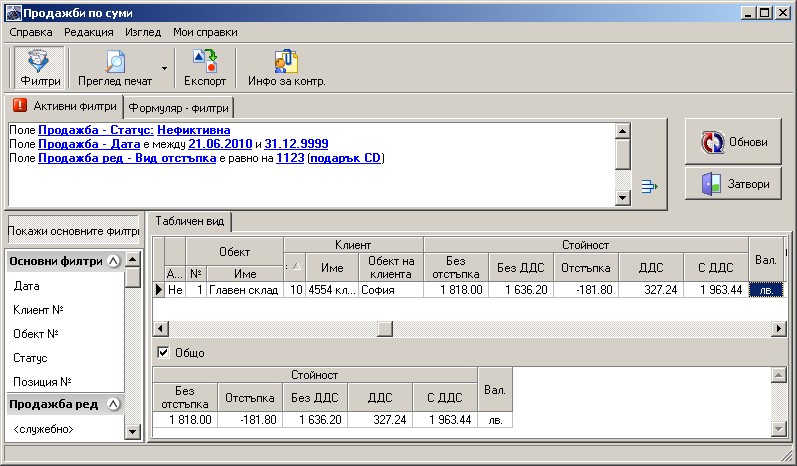Click totals panel scroll up arrow
The height and width of the screenshot is (466, 797).
pyautogui.click(x=779, y=376)
